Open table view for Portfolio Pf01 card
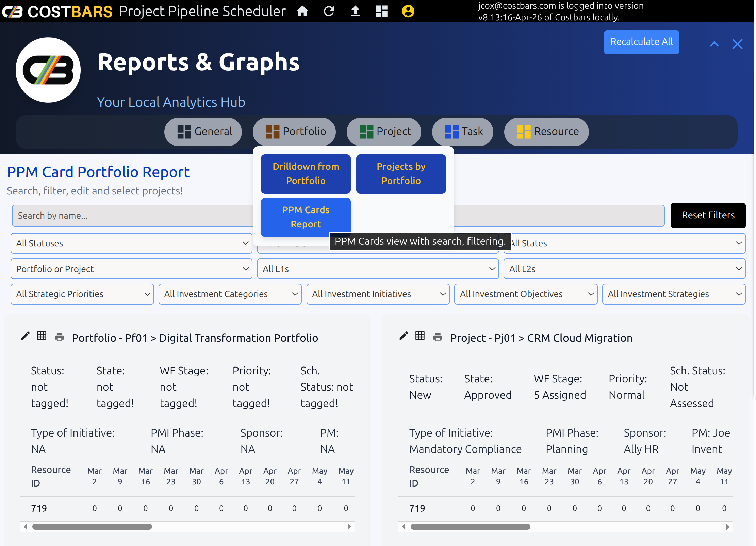The height and width of the screenshot is (546, 756). click(42, 336)
